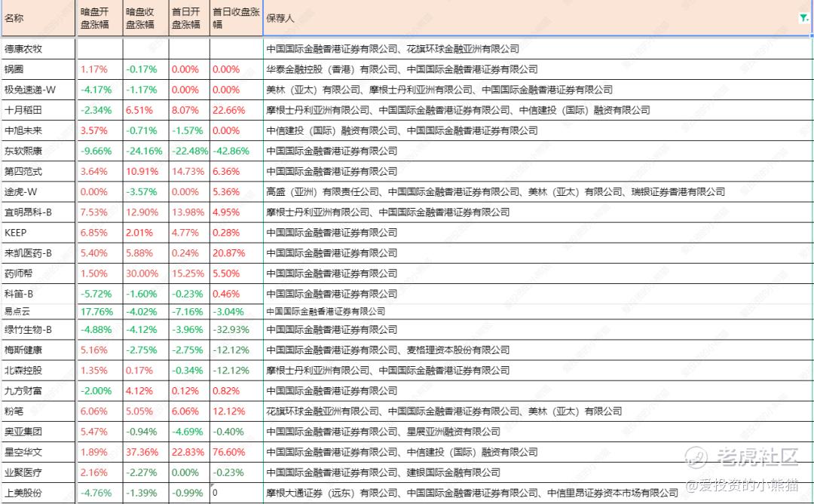Viewport: 814px width, 504px height.
Task: Click -4.76% in the 上美股份 row
Action: click(x=96, y=493)
